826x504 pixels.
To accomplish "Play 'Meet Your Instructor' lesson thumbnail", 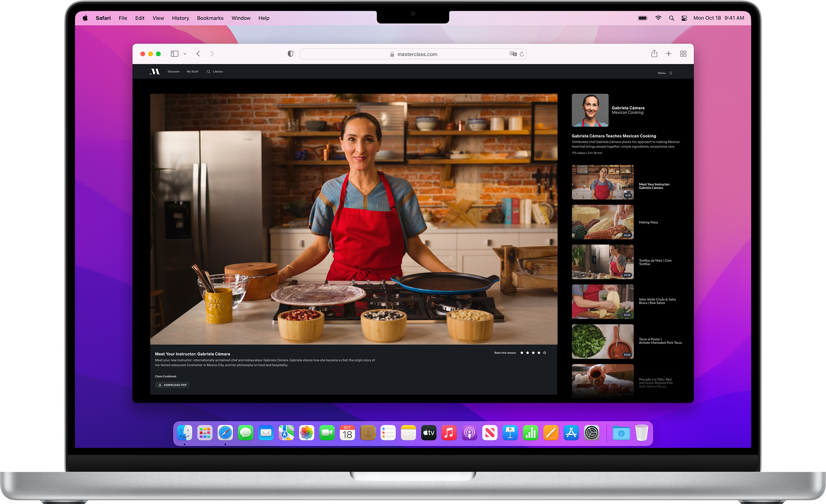I will (x=603, y=182).
